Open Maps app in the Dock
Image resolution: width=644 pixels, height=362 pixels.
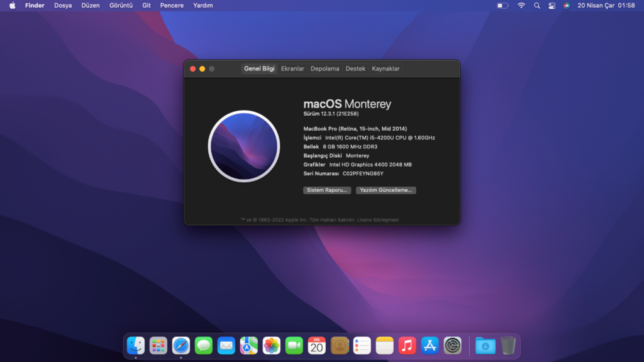coord(248,346)
